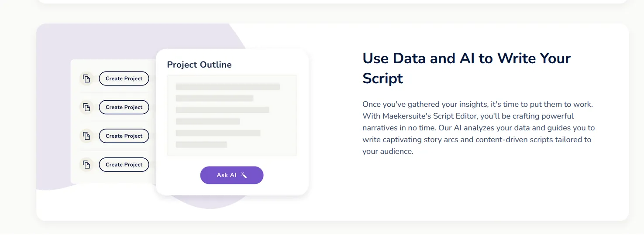Select the Project Outline title
Screen dimensions: 644x235
pyautogui.click(x=199, y=65)
